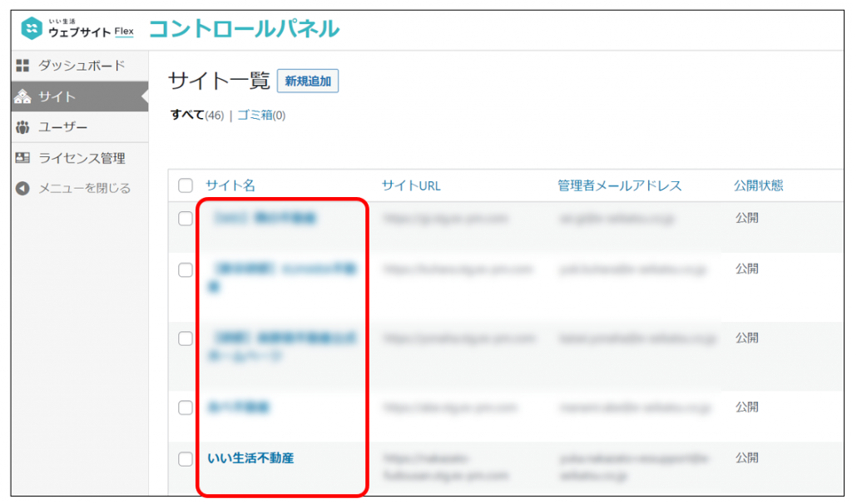Go to ライセンス管理 in sidebar
Screen dimensions: 852x504
82,158
